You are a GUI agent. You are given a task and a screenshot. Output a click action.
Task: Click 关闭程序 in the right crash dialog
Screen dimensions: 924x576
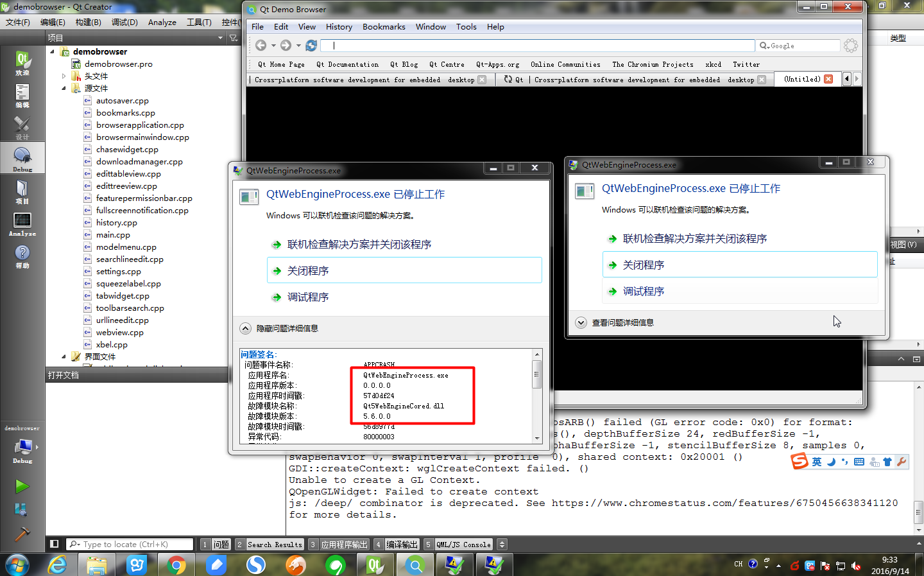740,265
